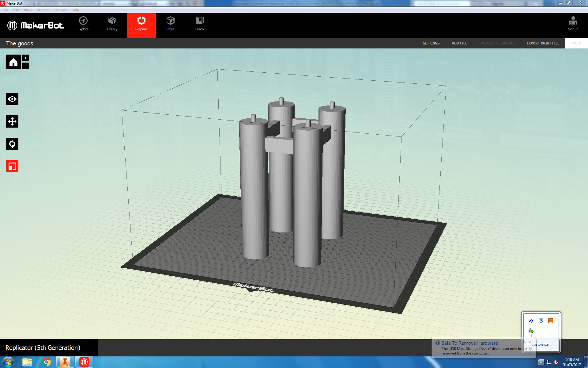588x368 pixels.
Task: Open the Edit menu
Action: pos(16,10)
